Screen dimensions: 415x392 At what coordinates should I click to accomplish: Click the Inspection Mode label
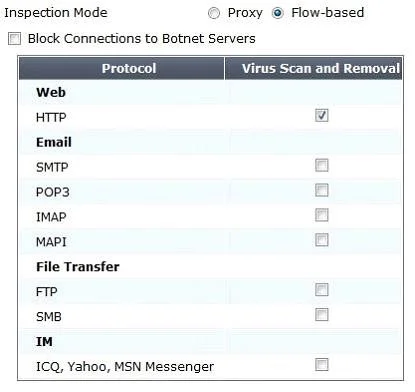click(56, 13)
